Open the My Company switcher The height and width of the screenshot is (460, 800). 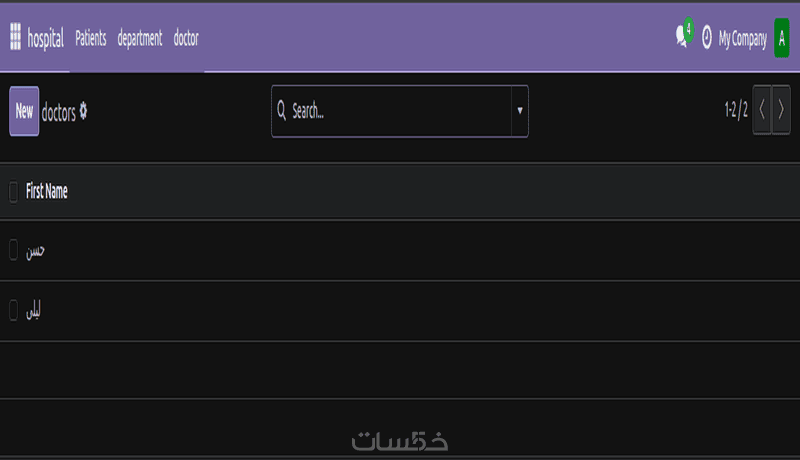742,39
